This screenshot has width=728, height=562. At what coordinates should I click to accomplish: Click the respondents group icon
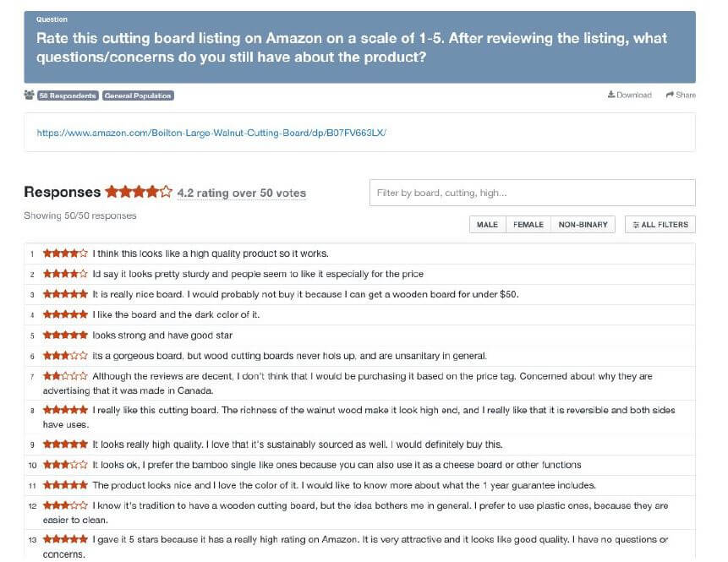tap(30, 95)
